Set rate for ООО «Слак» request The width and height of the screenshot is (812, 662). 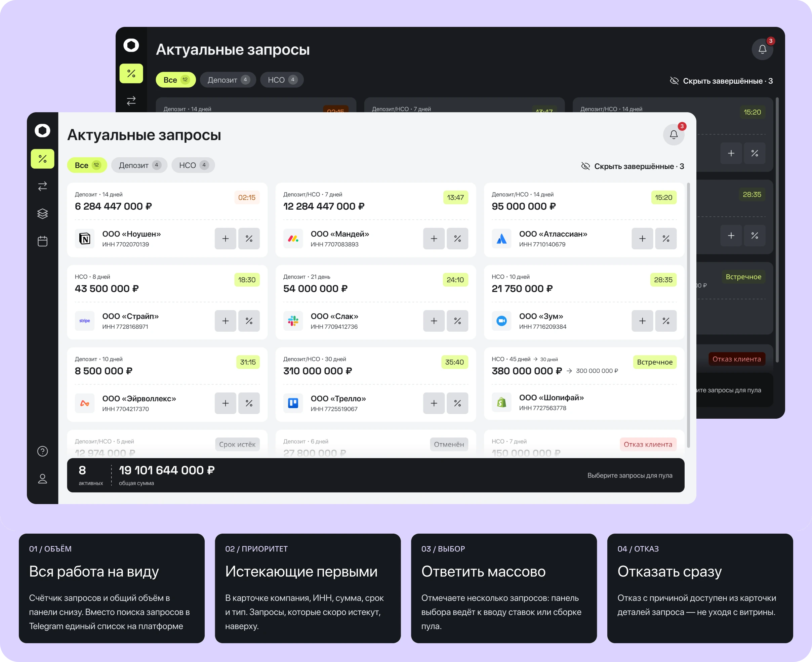coord(457,321)
